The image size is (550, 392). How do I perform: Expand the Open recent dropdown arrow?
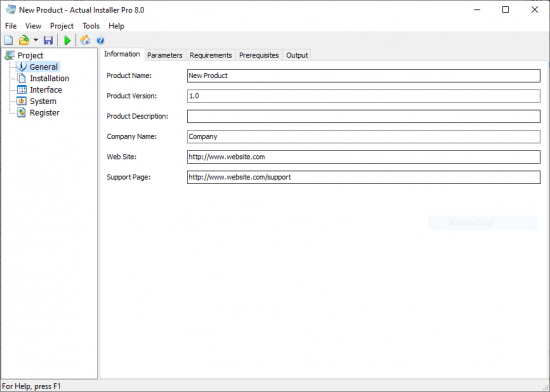click(x=35, y=40)
